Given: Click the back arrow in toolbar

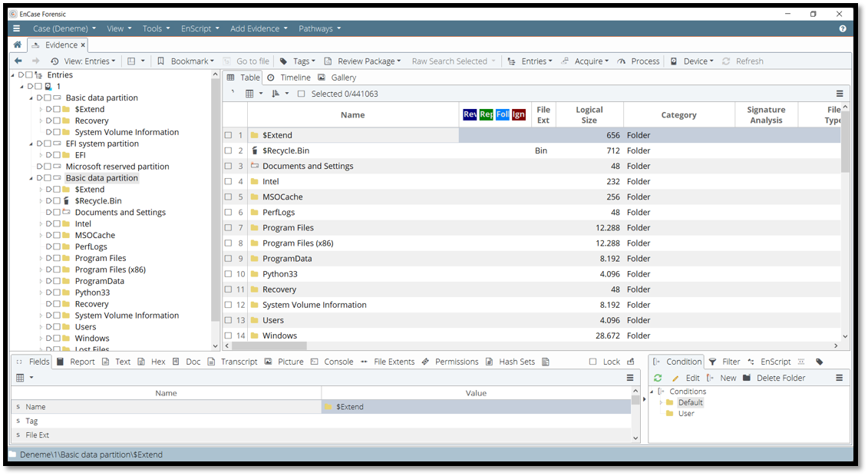Looking at the screenshot, I should point(18,61).
